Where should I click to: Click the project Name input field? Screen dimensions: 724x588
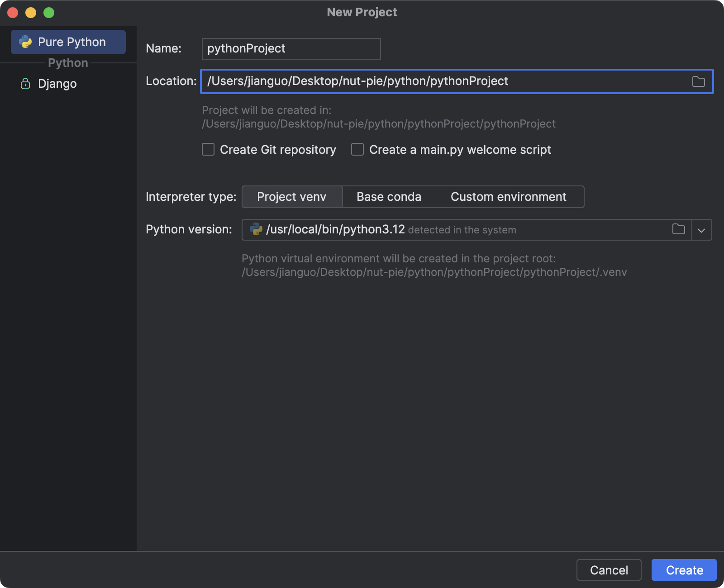tap(291, 49)
